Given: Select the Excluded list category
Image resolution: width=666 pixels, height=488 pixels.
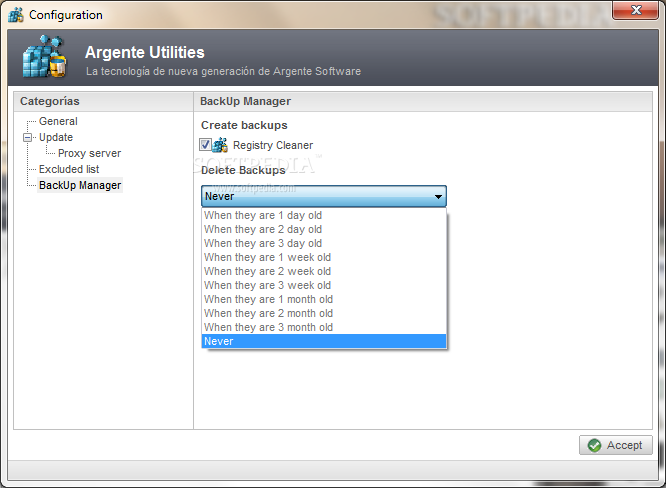Looking at the screenshot, I should tap(69, 169).
